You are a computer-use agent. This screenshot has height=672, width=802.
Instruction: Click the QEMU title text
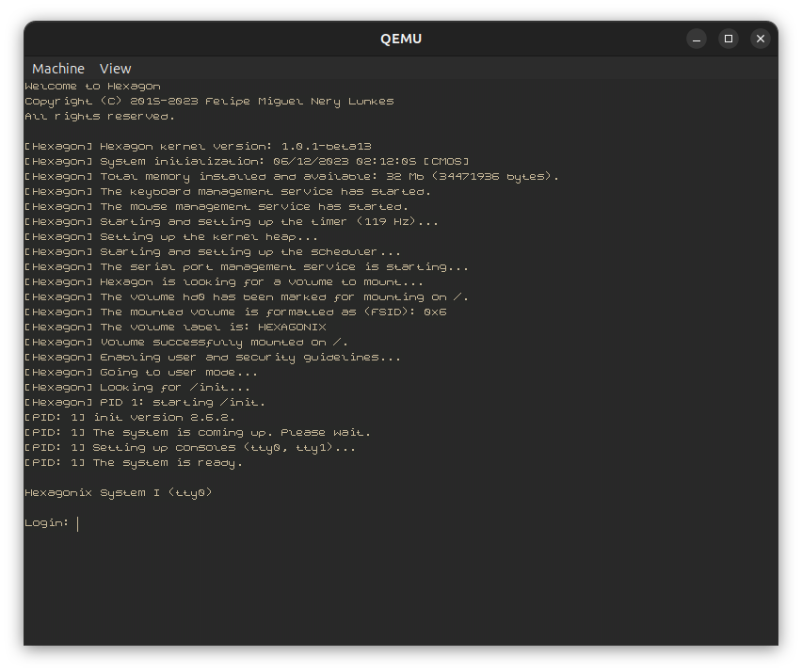tap(401, 39)
